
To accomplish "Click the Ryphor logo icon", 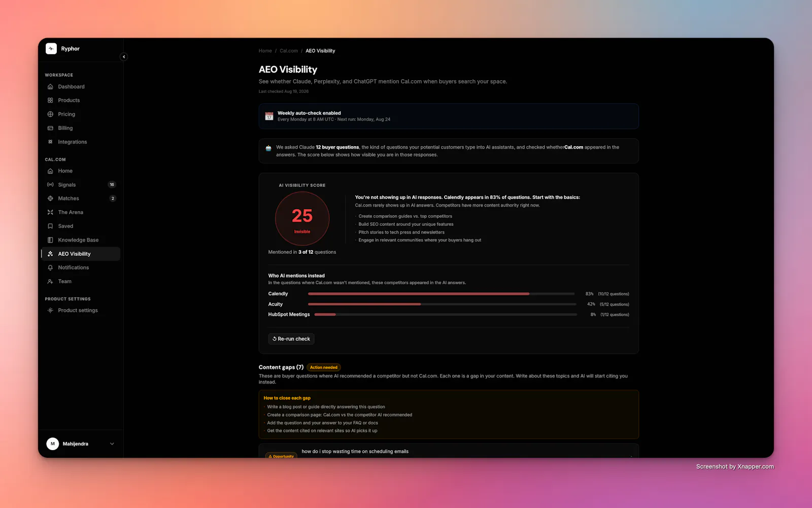I will tap(51, 49).
